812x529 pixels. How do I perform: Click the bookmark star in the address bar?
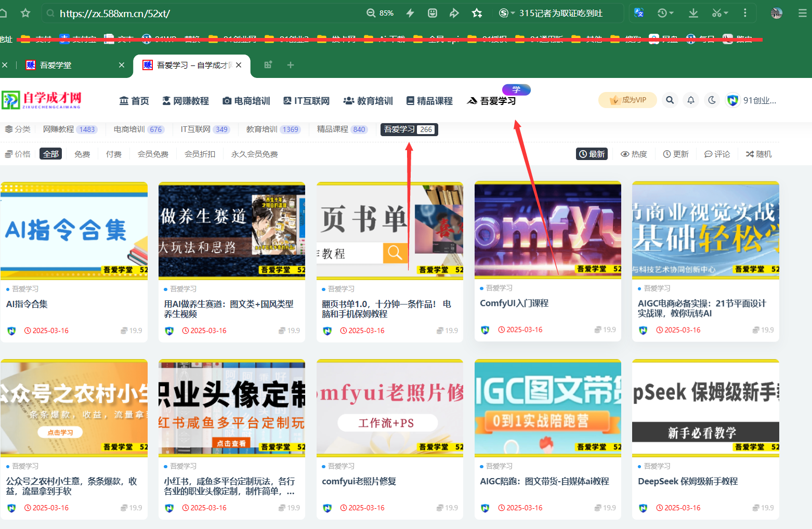click(477, 12)
